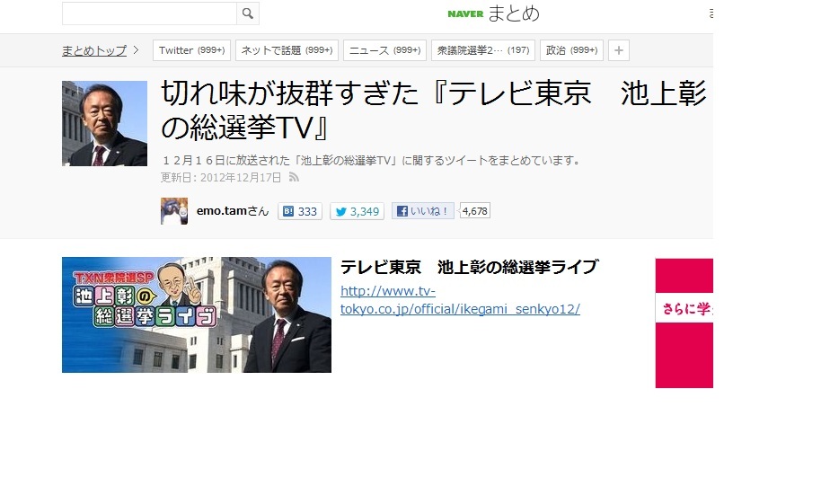Image resolution: width=830 pixels, height=504 pixels.
Task: Open the tv-tokyo.co.jp ikegami_senkyo12 link
Action: tap(460, 300)
